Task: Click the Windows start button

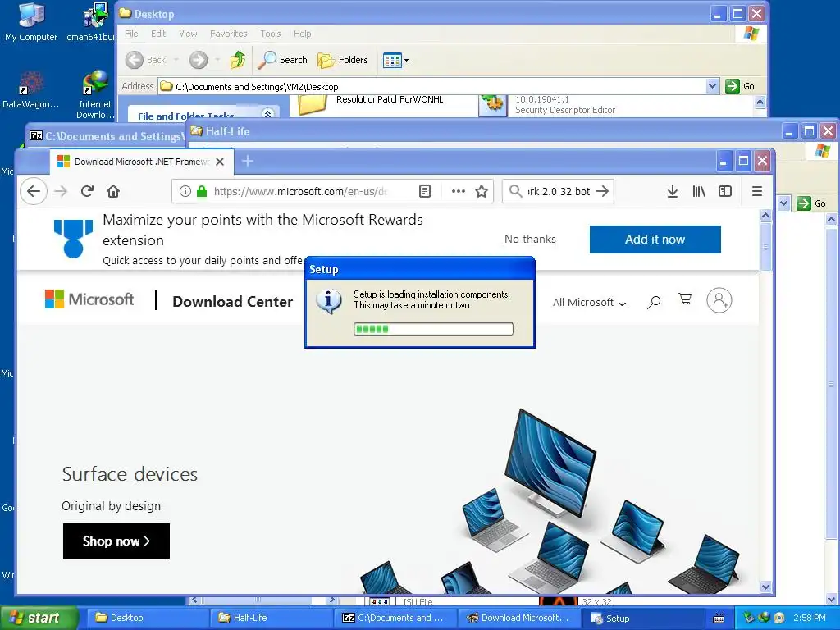Action: [x=39, y=618]
